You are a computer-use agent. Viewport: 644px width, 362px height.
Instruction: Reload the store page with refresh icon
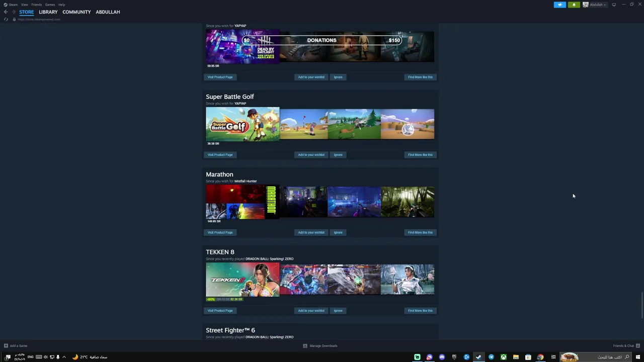[6, 19]
